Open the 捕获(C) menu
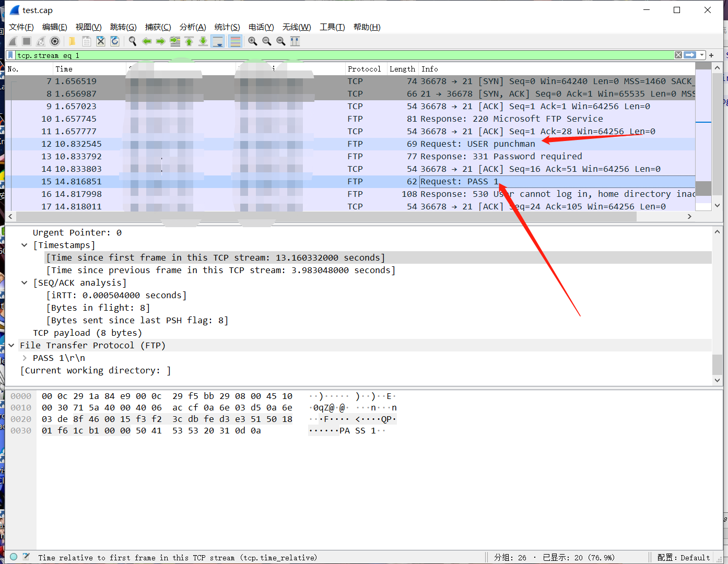The height and width of the screenshot is (564, 728). [158, 27]
